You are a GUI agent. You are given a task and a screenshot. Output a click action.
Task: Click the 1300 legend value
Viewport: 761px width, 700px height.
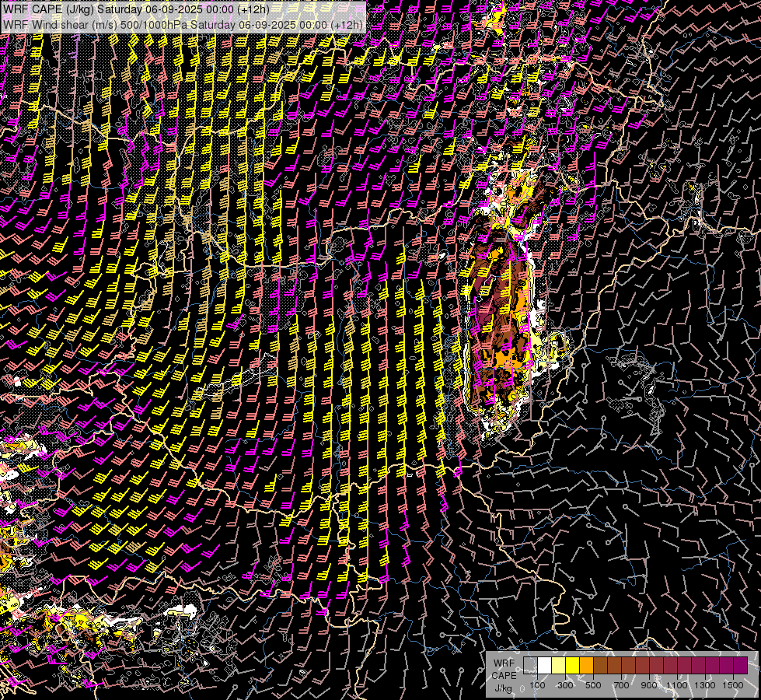pyautogui.click(x=705, y=685)
